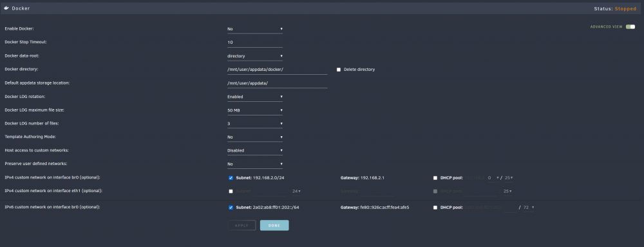This screenshot has height=247, width=644.
Task: Open Docker LOG number of files dropdown
Action: [254, 123]
